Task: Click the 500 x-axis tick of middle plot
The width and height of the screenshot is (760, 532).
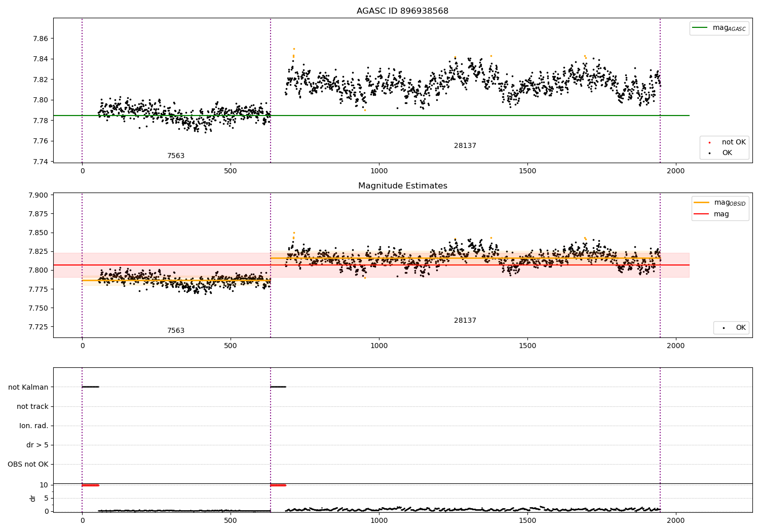Action: pos(231,346)
